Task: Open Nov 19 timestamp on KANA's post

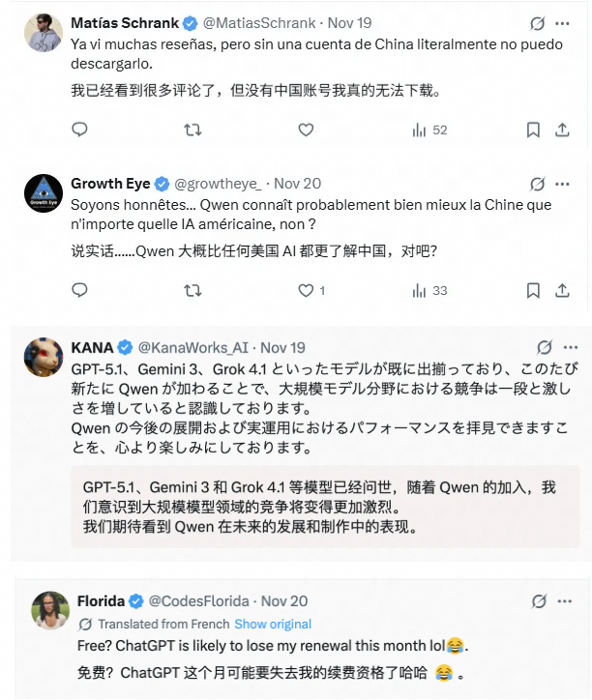Action: tap(283, 347)
